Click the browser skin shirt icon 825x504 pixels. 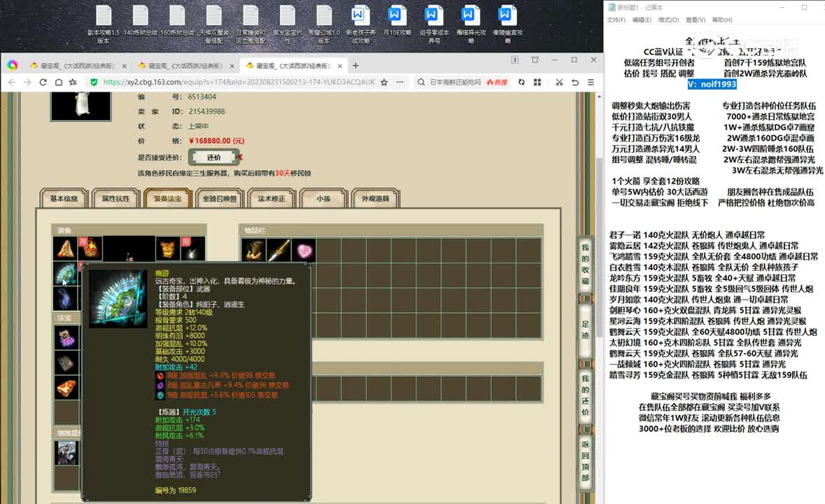(x=535, y=60)
